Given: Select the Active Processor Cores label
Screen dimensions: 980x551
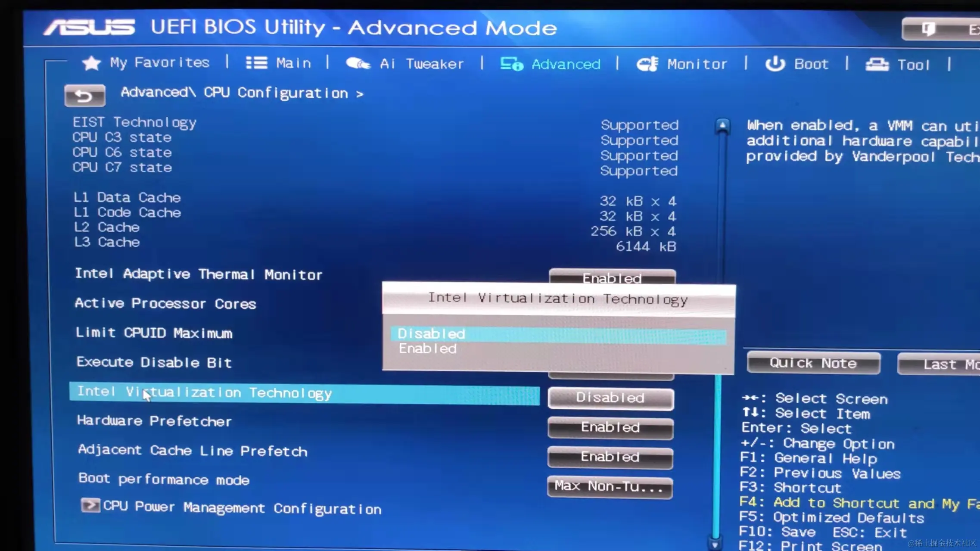Looking at the screenshot, I should coord(165,304).
